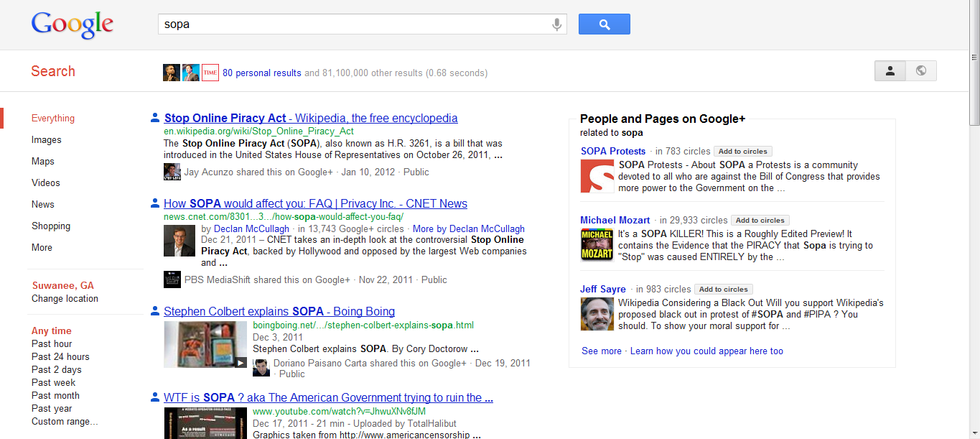Click news.cnet.com green URL text
Image resolution: width=980 pixels, height=439 pixels.
(284, 217)
